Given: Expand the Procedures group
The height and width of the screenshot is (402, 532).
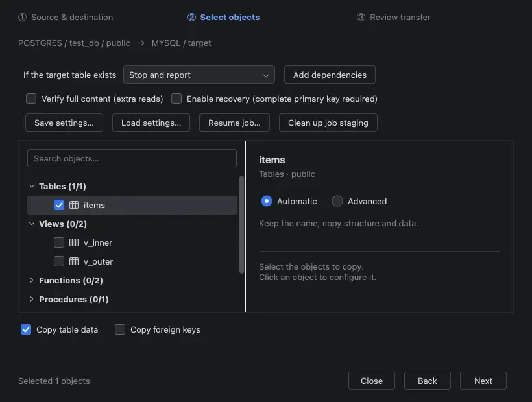Looking at the screenshot, I should 32,299.
